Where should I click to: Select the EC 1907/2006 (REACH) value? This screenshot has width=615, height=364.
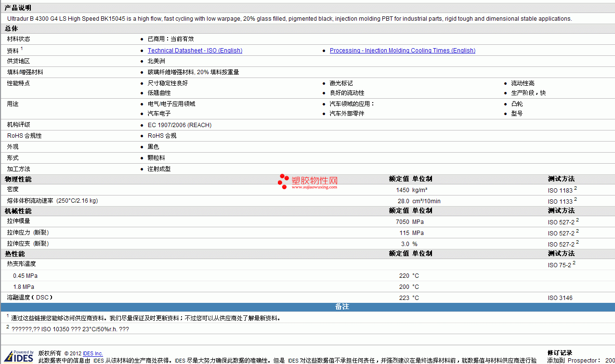[180, 125]
